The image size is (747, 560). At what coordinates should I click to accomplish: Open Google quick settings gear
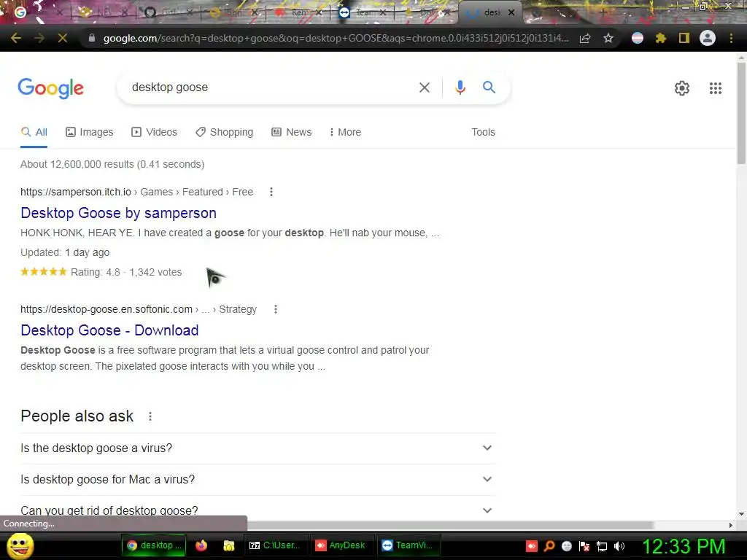pos(682,88)
